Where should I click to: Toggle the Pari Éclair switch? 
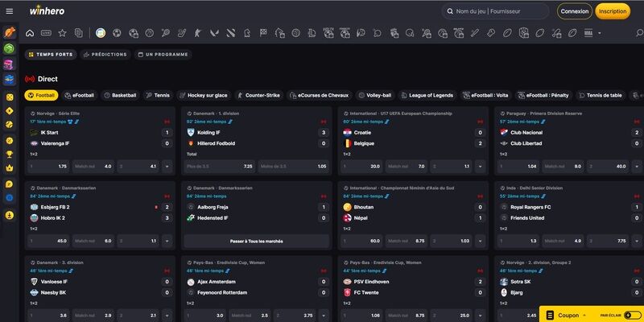(x=631, y=315)
